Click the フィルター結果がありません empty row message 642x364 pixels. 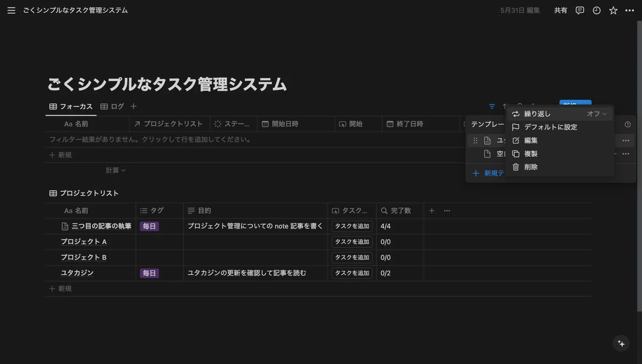pos(150,140)
